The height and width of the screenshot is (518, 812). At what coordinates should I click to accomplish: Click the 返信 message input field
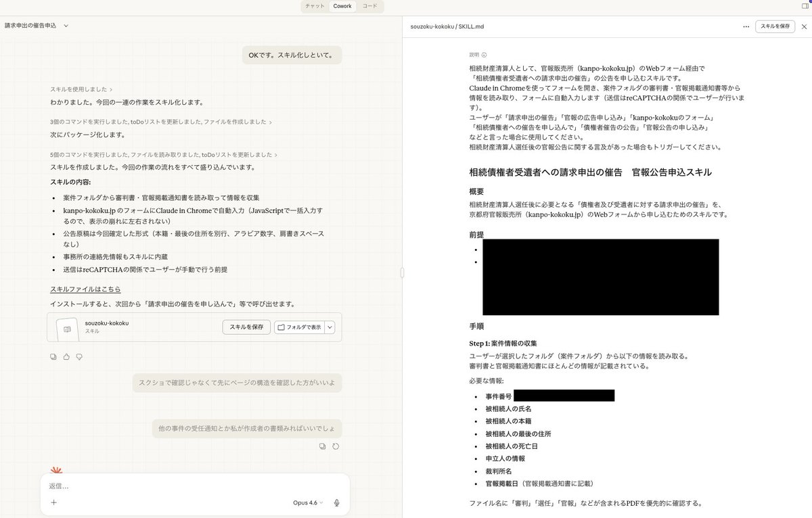pyautogui.click(x=195, y=486)
